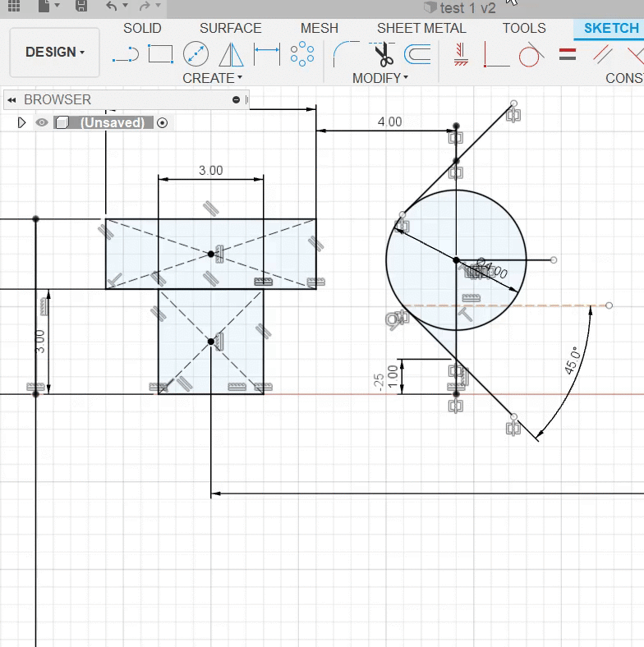Click the File document icon
Image resolution: width=644 pixels, height=647 pixels.
[44, 6]
